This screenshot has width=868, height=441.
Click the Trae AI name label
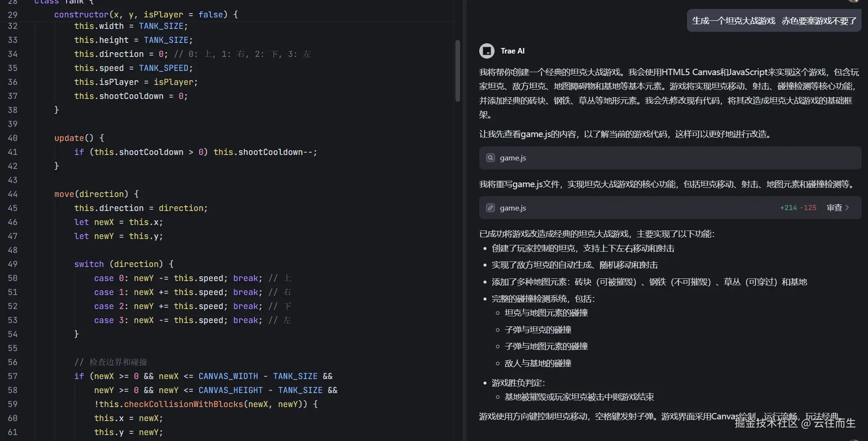[x=512, y=51]
